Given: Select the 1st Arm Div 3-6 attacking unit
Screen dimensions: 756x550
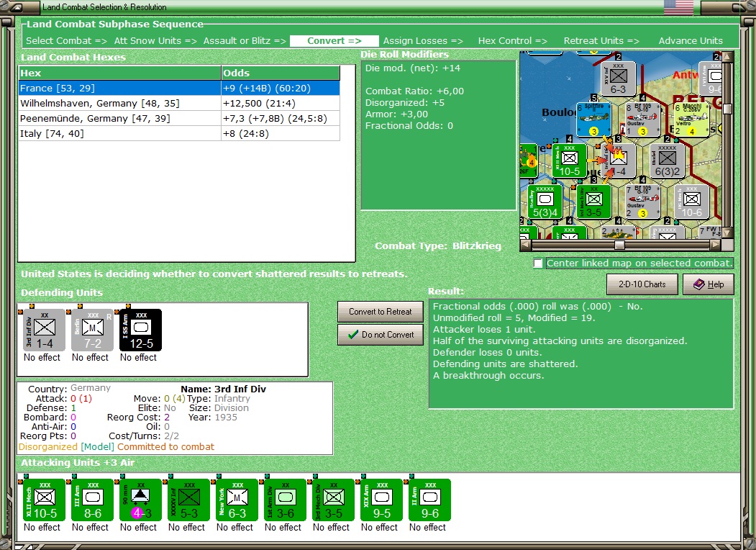Looking at the screenshot, I should (286, 500).
